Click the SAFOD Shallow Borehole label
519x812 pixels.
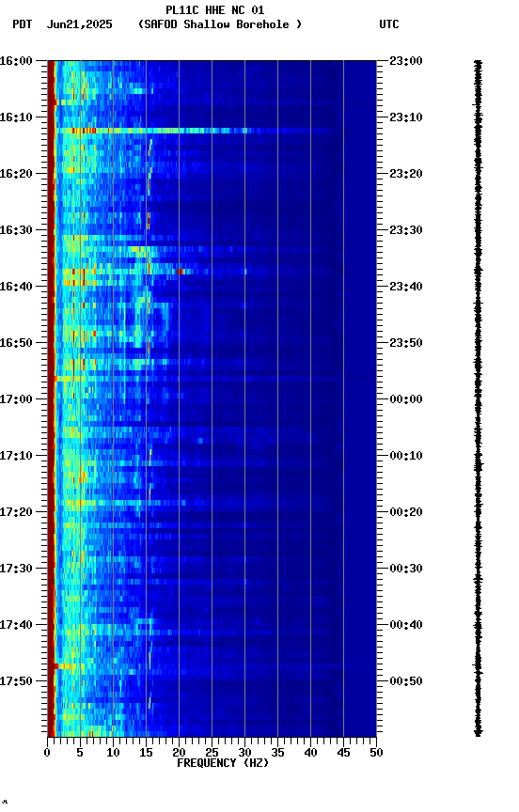220,24
